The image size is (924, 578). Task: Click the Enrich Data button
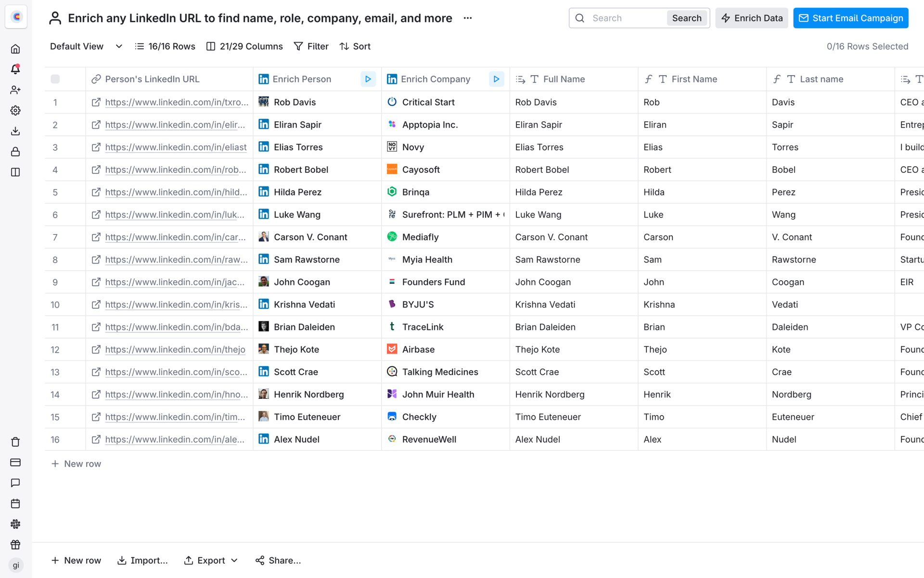tap(752, 18)
